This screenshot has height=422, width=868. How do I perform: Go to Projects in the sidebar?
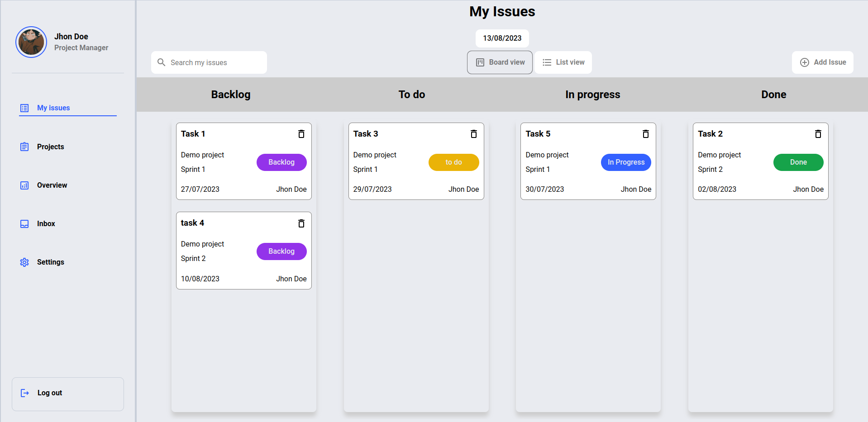click(50, 147)
